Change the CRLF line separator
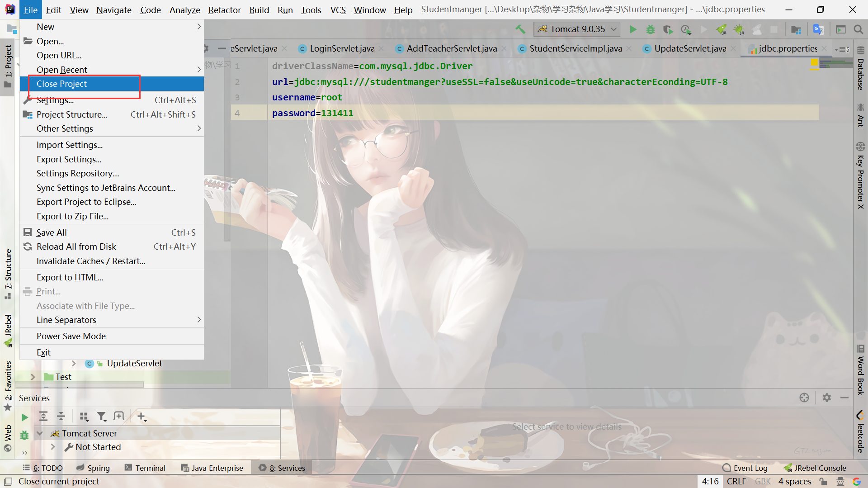The height and width of the screenshot is (488, 868). tap(736, 481)
